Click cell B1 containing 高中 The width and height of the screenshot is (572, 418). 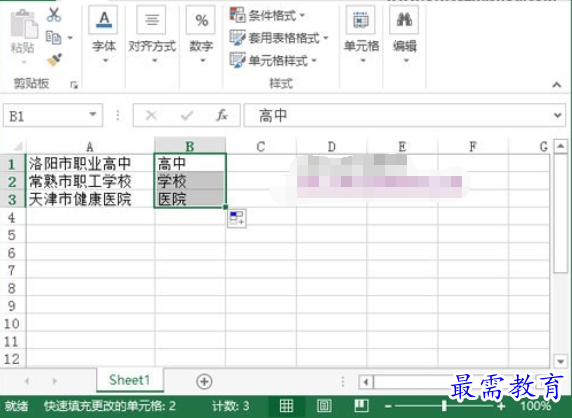[190, 163]
